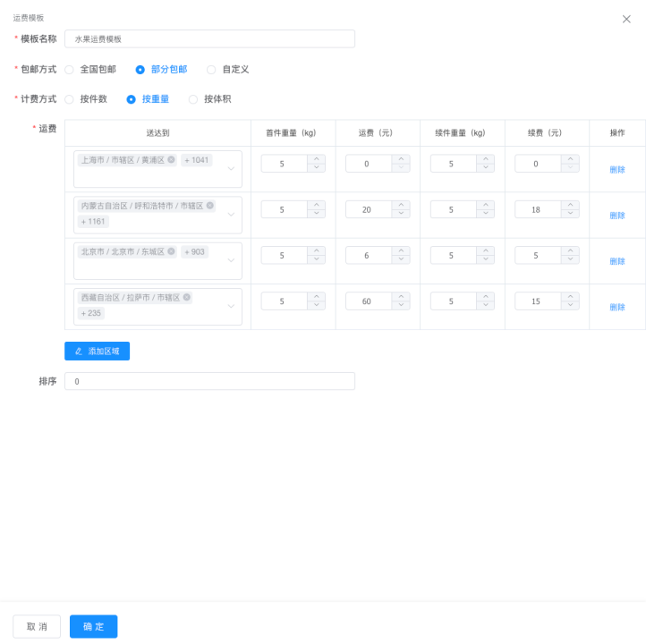Increase 续费 value 15 in 西藏 row
The image size is (646, 644).
tap(570, 297)
